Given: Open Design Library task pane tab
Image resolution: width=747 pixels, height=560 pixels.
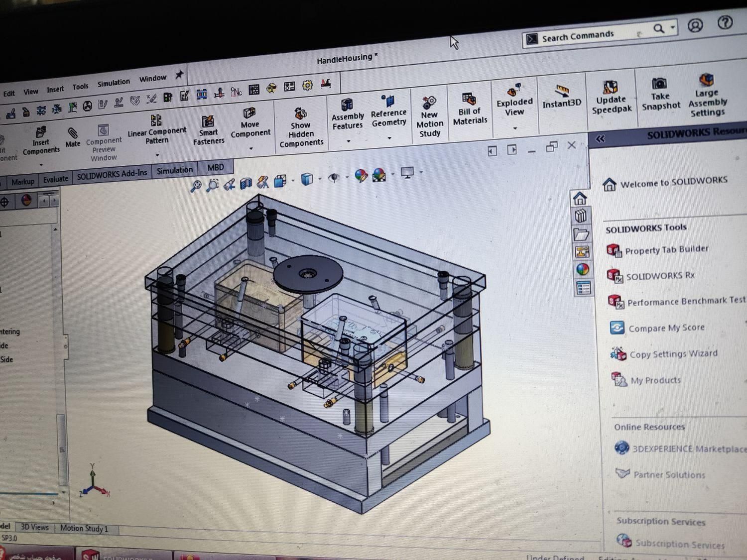Looking at the screenshot, I should 581,216.
